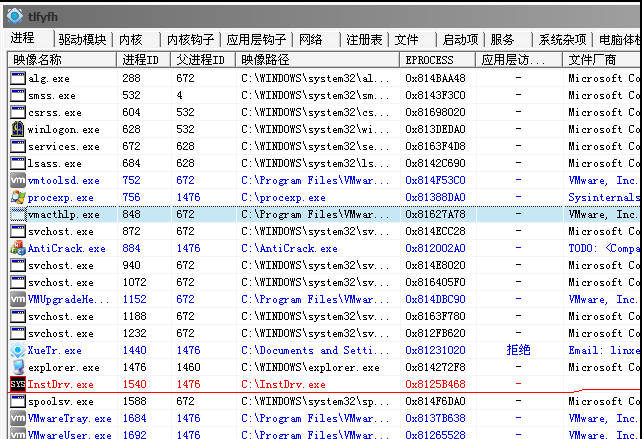Click the VMwareUser.exe icon
This screenshot has height=439, width=643.
[18, 434]
